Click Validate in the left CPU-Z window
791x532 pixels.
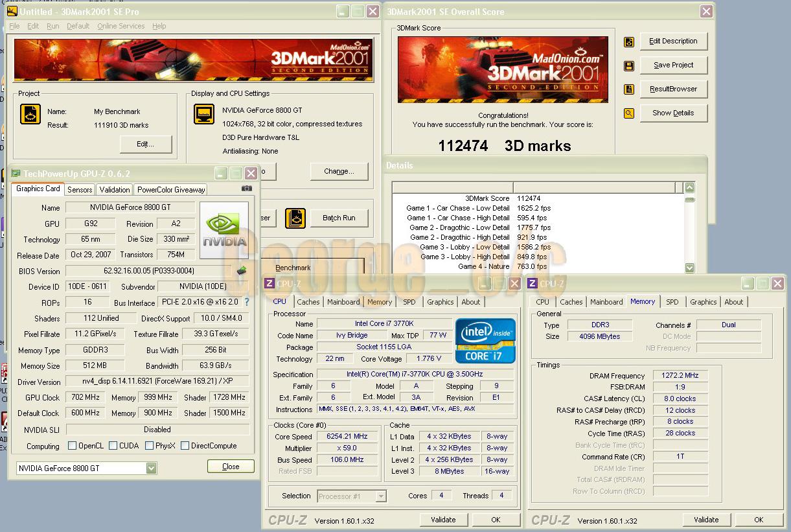click(443, 520)
